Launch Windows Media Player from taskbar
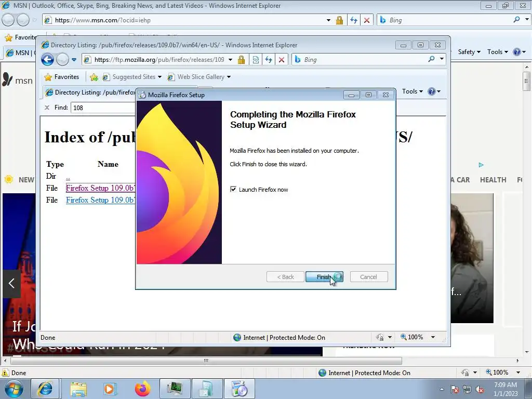The image size is (532, 399). click(x=109, y=389)
